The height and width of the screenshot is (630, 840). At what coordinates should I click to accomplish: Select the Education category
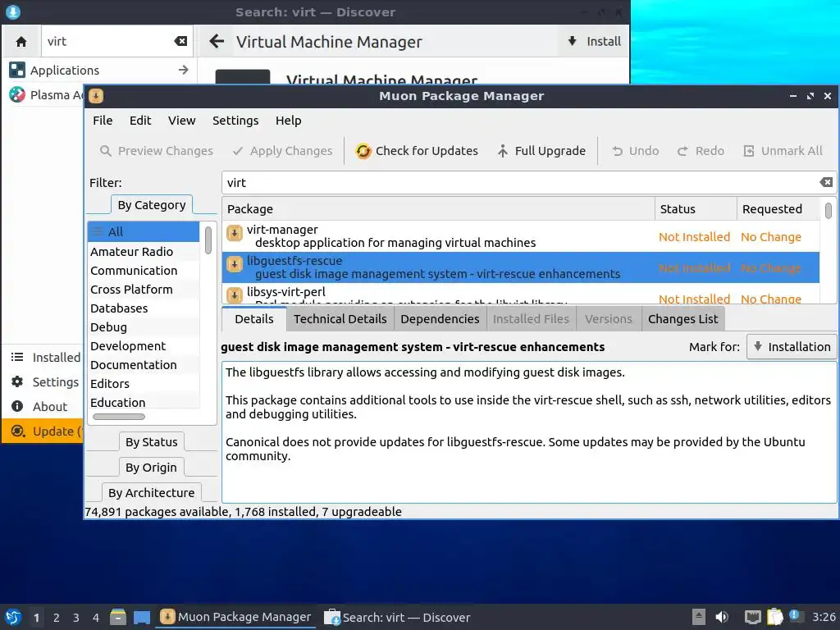pyautogui.click(x=143, y=403)
